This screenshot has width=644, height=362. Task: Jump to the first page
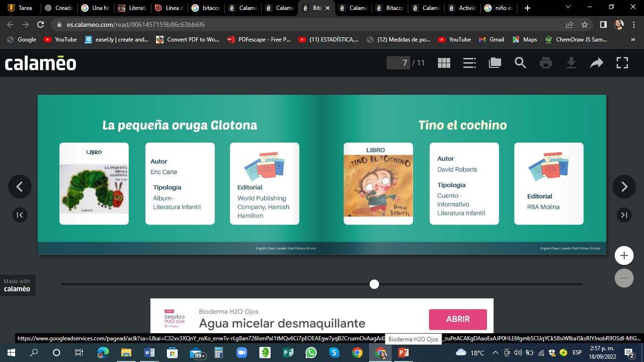pyautogui.click(x=20, y=215)
